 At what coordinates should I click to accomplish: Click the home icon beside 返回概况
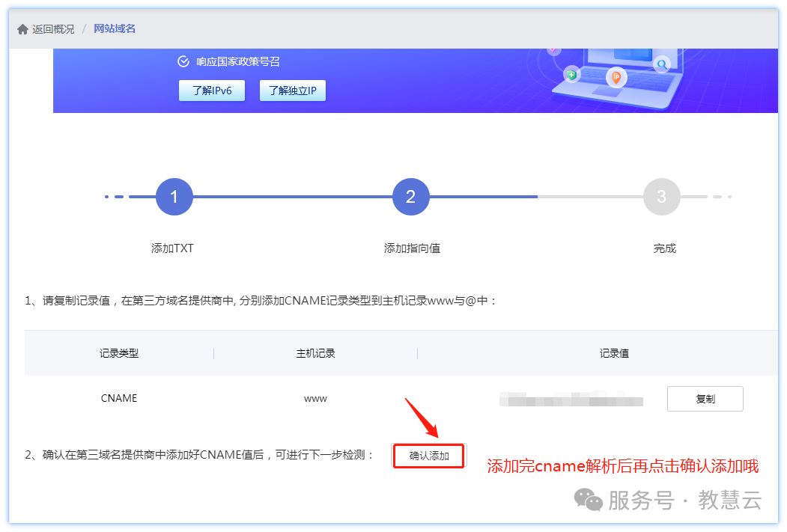click(x=23, y=29)
